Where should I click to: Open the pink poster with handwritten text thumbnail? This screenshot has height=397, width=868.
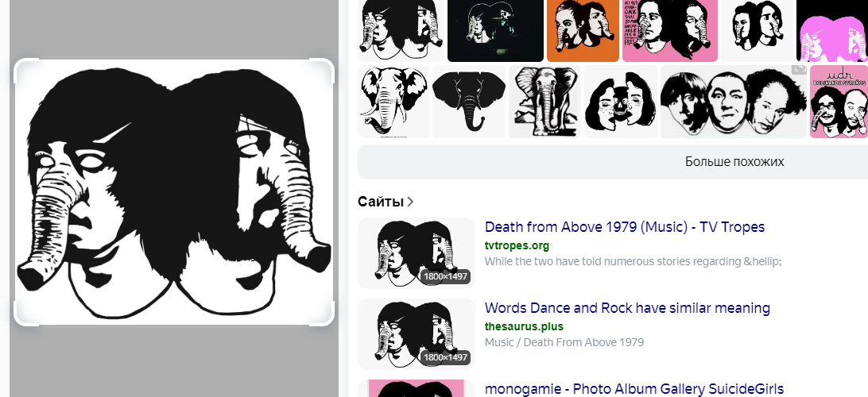(x=670, y=31)
